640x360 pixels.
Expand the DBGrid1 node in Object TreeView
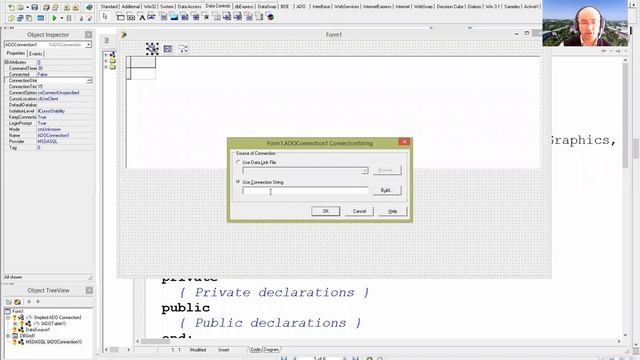8,336
